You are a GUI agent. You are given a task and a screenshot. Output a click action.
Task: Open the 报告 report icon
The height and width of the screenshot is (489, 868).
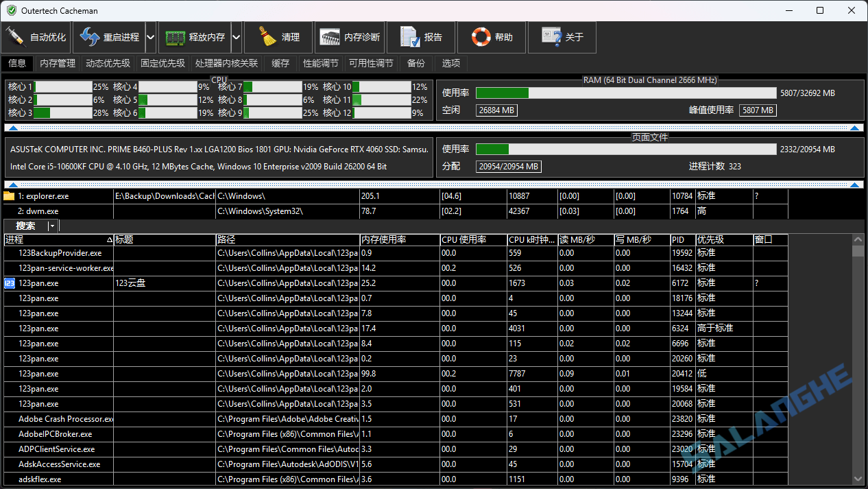(410, 37)
